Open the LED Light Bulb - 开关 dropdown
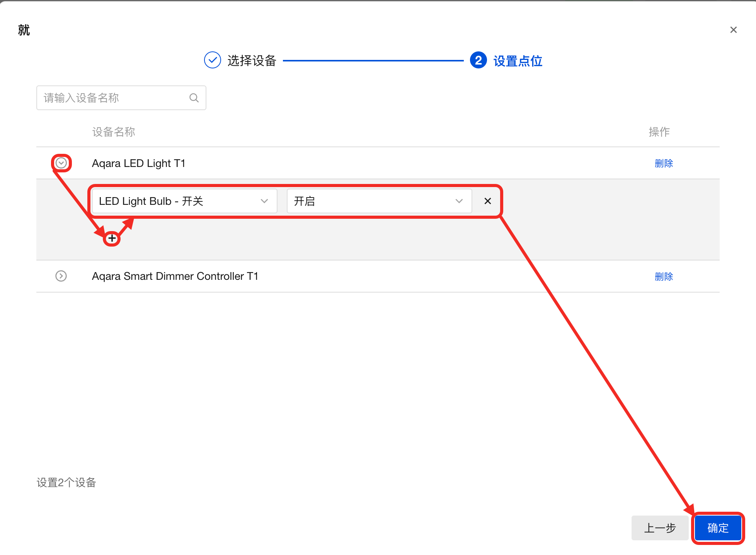The height and width of the screenshot is (555, 756). tap(178, 201)
